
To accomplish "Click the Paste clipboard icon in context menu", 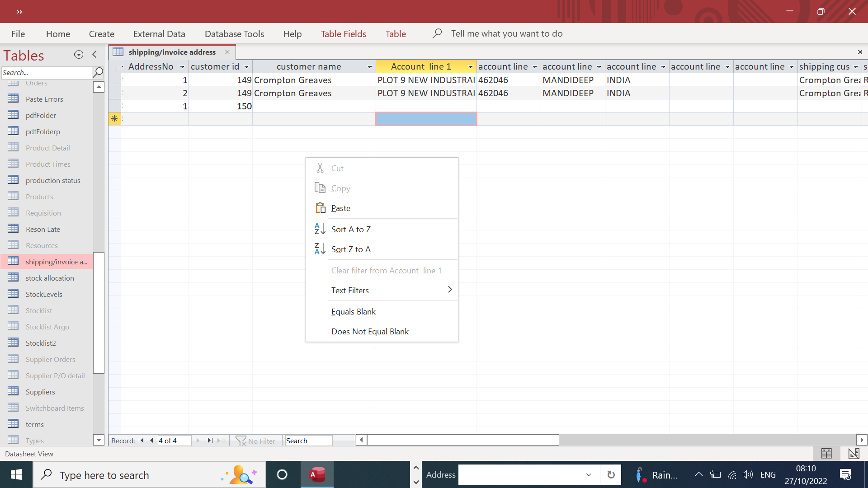I will click(x=320, y=208).
